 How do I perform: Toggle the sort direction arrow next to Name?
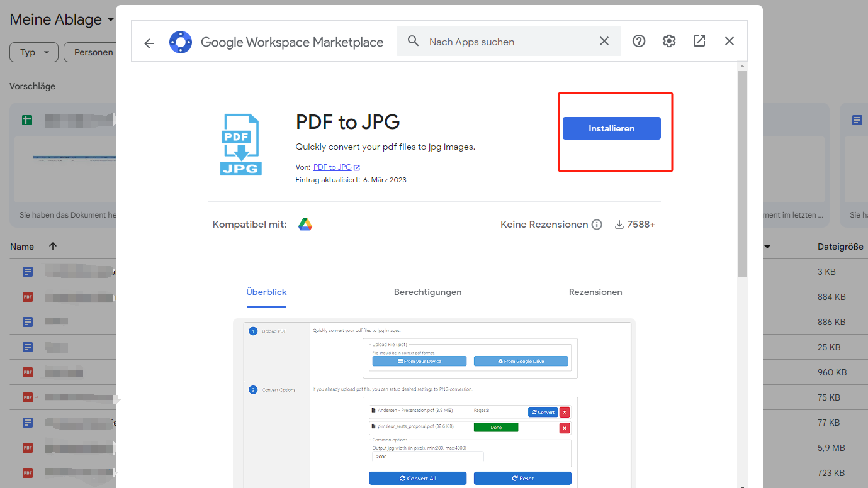(x=53, y=247)
